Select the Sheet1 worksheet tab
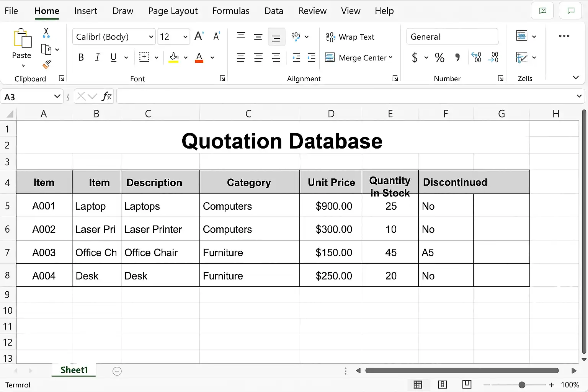 point(74,370)
